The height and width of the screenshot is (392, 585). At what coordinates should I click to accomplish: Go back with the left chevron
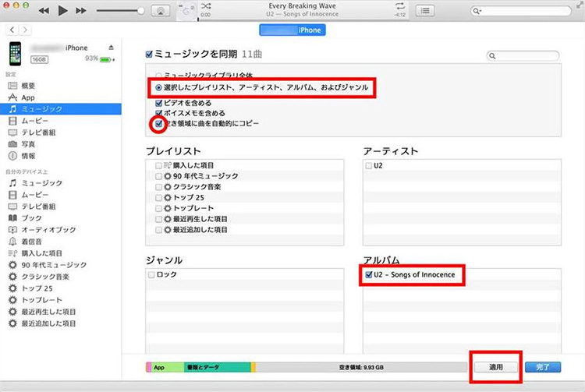[12, 30]
